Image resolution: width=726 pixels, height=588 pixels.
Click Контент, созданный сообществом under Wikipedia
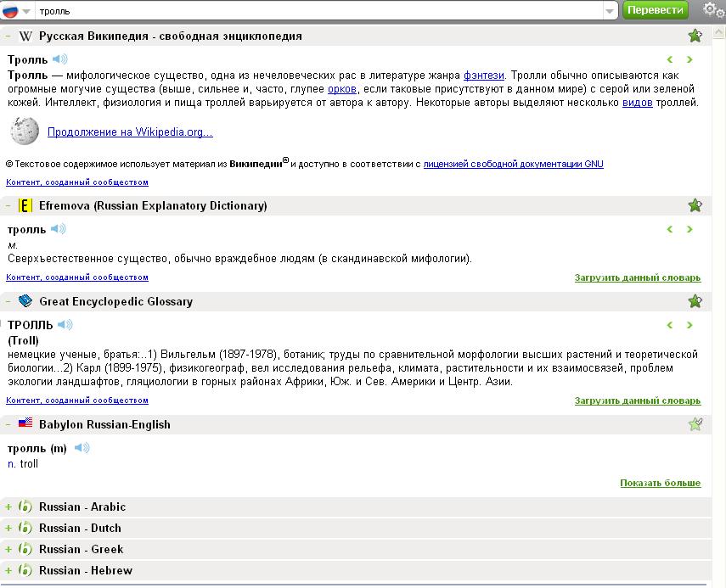(x=77, y=182)
